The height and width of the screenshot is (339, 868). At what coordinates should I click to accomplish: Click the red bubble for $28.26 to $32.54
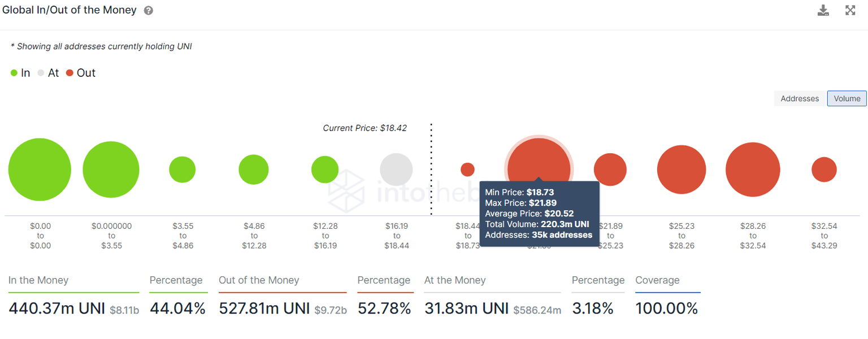point(753,169)
